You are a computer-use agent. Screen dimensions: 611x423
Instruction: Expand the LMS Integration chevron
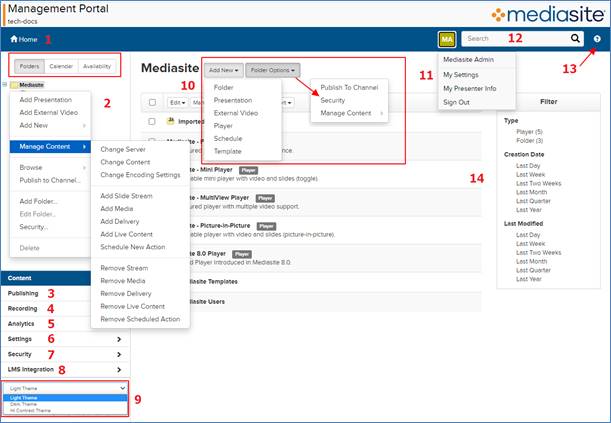119,370
